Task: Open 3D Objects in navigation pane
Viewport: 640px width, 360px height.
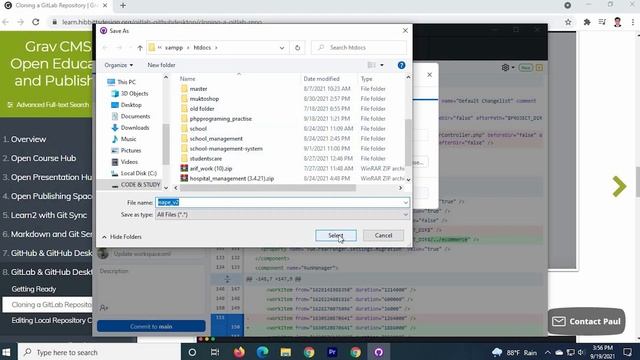Action: [x=134, y=93]
